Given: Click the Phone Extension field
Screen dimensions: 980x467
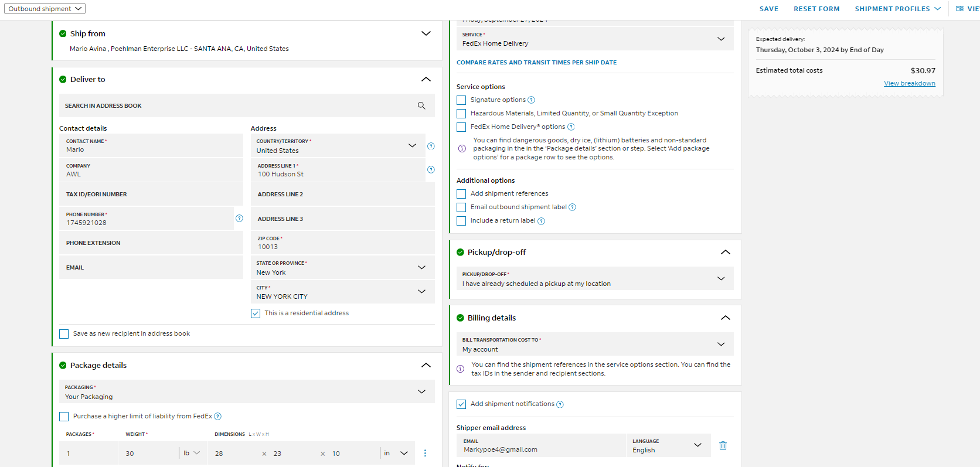Looking at the screenshot, I should point(151,243).
